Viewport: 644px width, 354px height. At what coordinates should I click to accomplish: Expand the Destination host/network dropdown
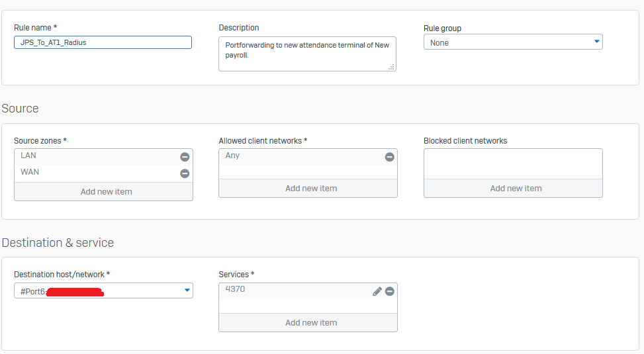point(187,290)
